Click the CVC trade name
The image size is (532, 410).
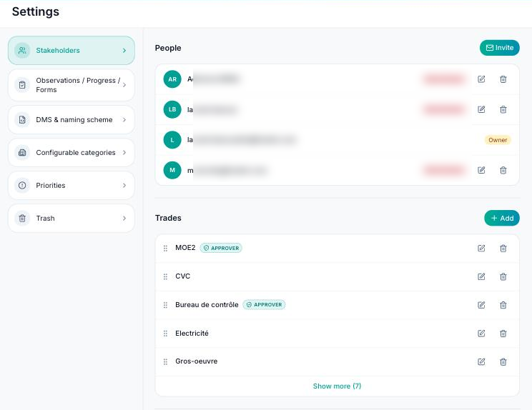182,276
